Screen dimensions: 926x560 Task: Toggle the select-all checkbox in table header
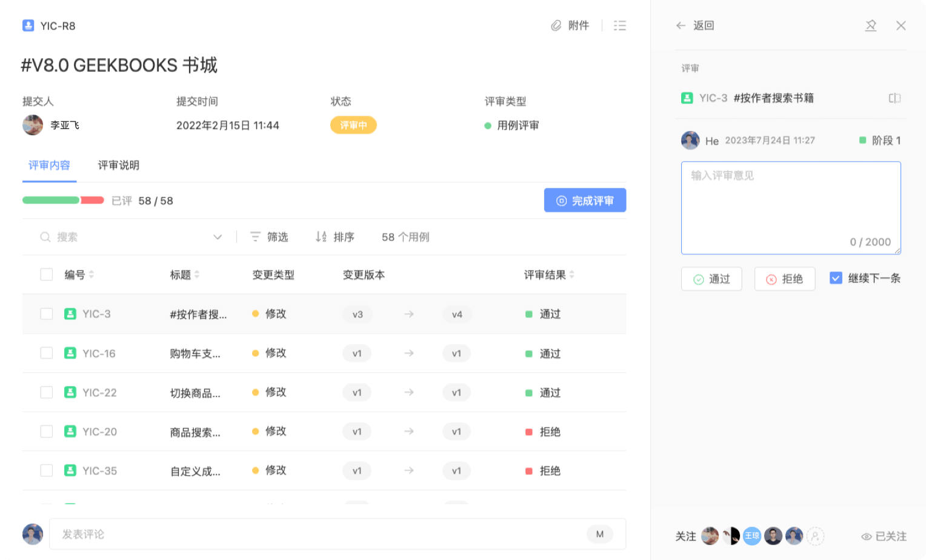point(47,275)
